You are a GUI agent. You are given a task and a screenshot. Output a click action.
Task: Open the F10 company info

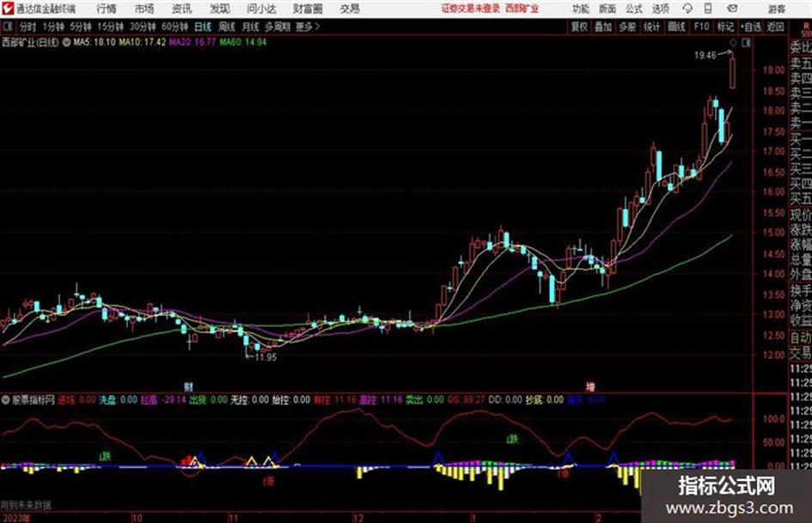(x=701, y=27)
